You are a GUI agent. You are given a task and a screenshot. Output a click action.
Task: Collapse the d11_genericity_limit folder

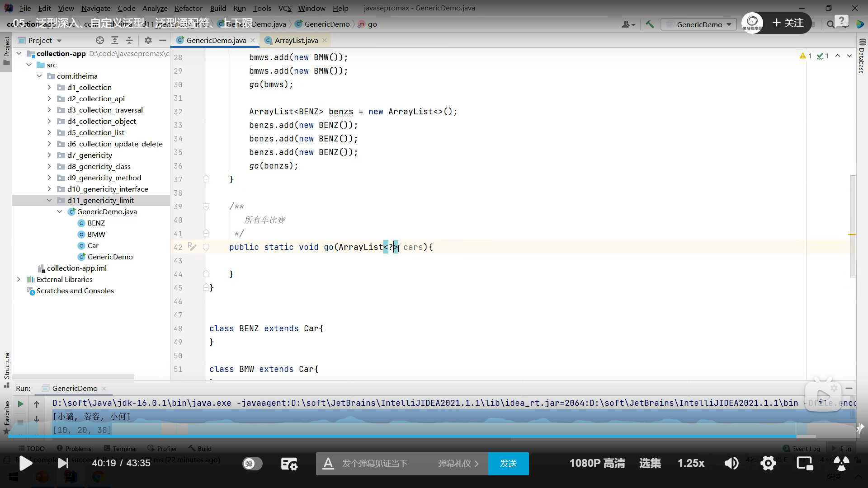[x=49, y=200]
